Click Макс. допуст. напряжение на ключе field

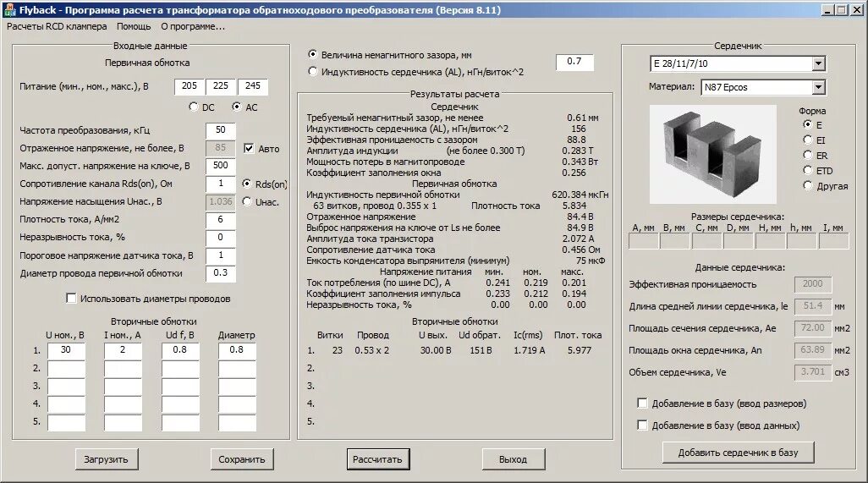(220, 166)
